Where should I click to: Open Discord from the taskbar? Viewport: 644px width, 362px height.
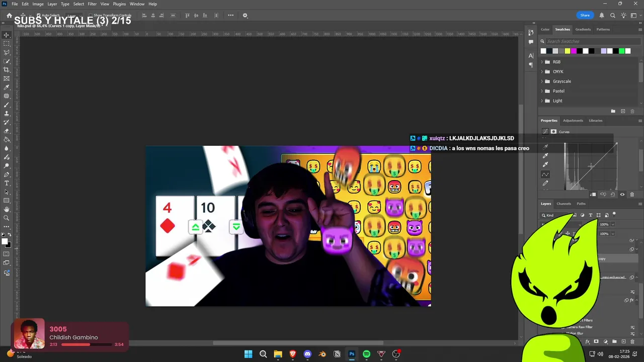307,354
